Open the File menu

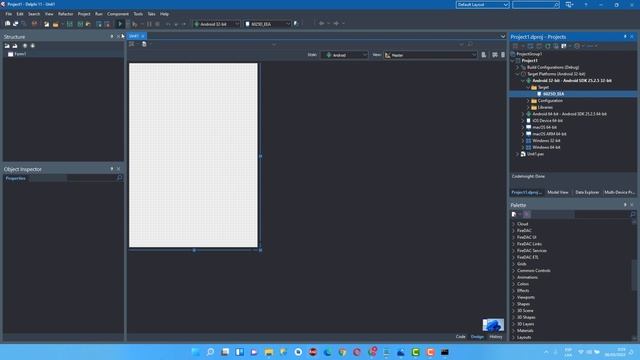tap(9, 14)
